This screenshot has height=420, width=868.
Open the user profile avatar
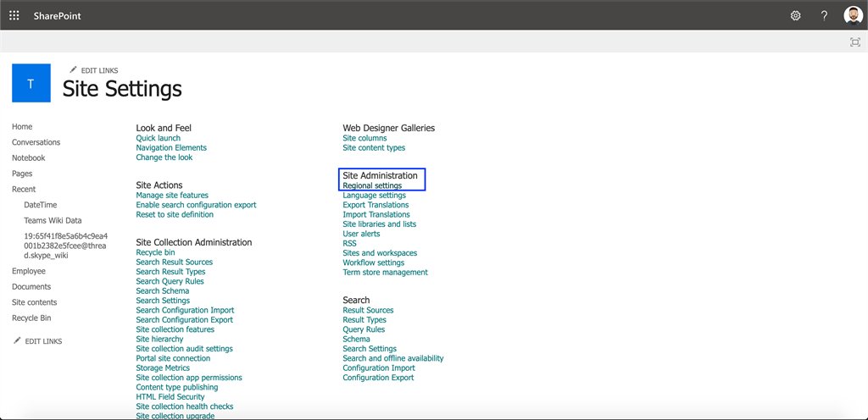tap(853, 15)
